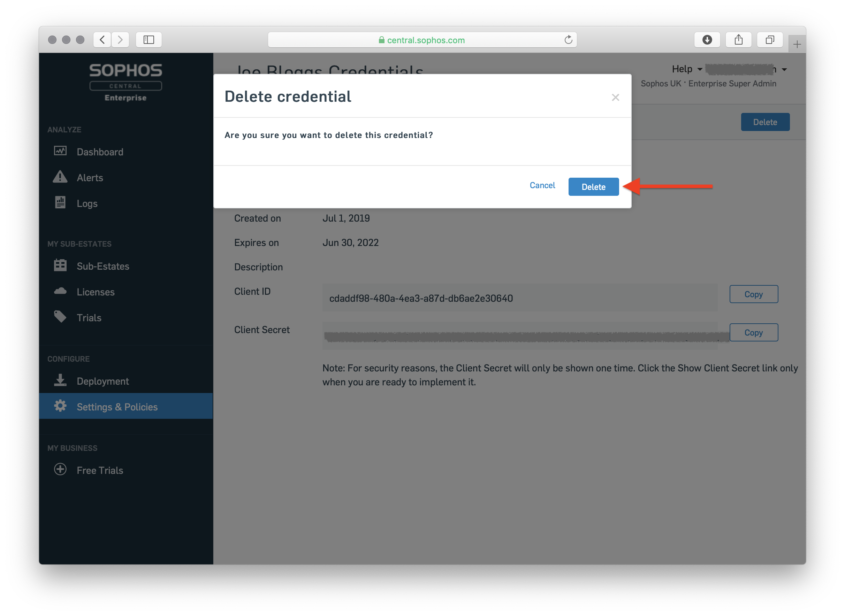Reload the page with the refresh icon
Image resolution: width=845 pixels, height=616 pixels.
click(x=568, y=39)
